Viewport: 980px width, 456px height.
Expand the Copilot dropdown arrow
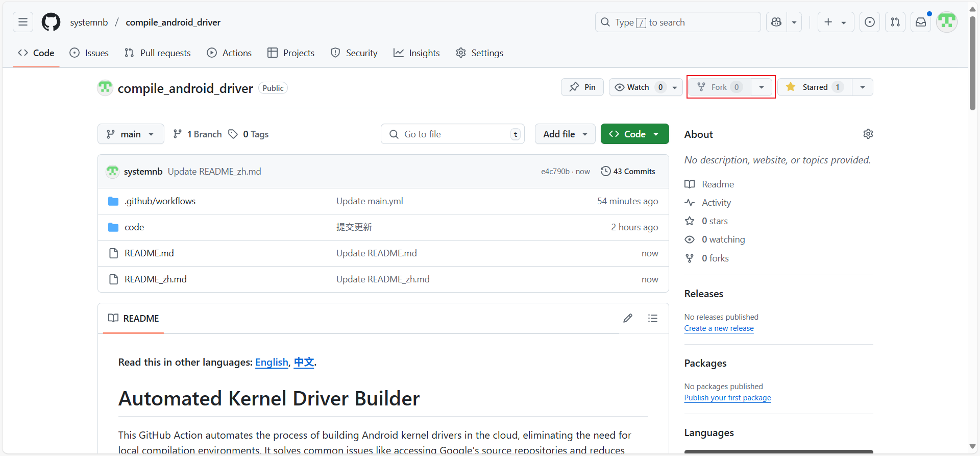click(794, 22)
